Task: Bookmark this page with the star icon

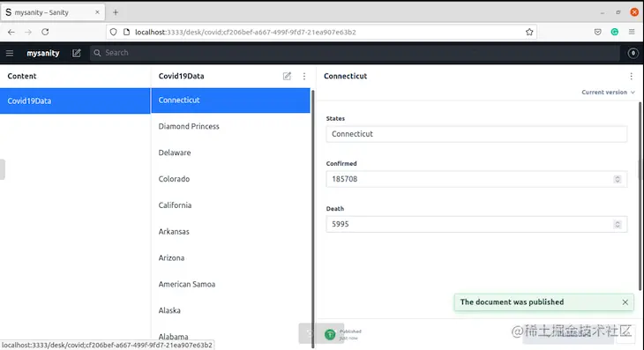Action: click(x=529, y=32)
